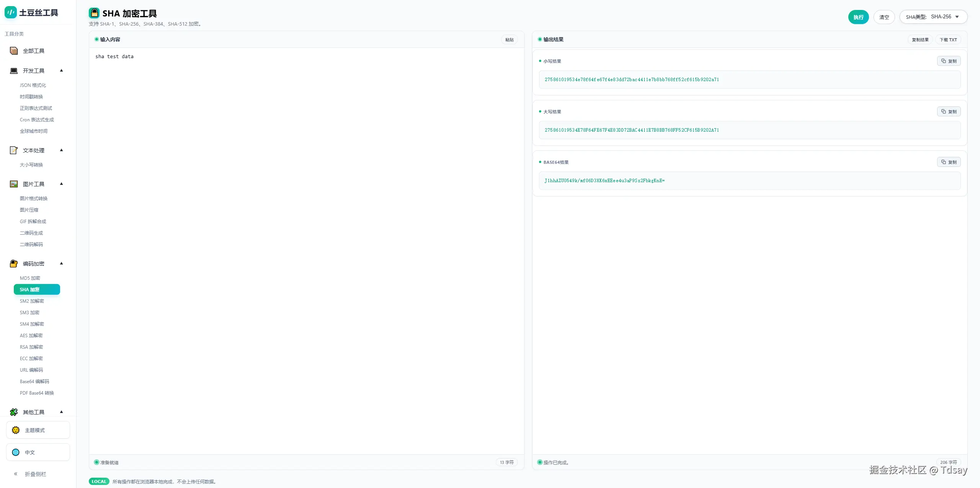Copy the BASE64结果 output
Screen dimensions: 980x488
click(x=949, y=162)
